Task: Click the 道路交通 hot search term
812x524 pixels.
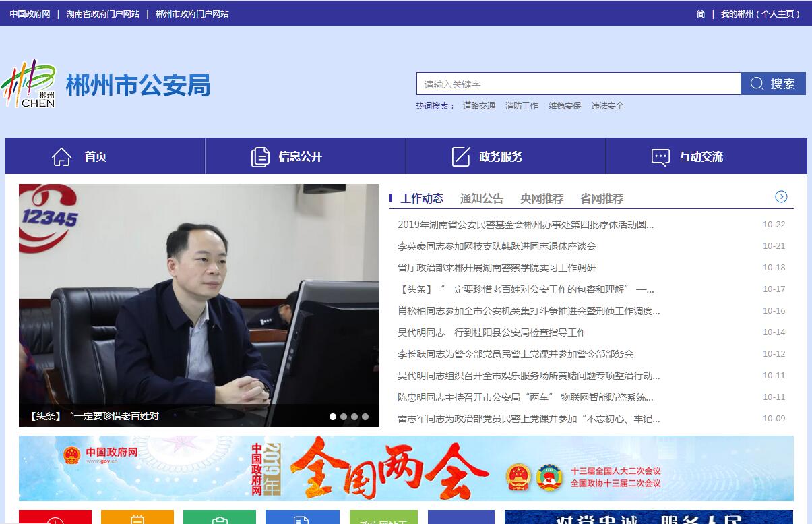Action: click(x=478, y=106)
